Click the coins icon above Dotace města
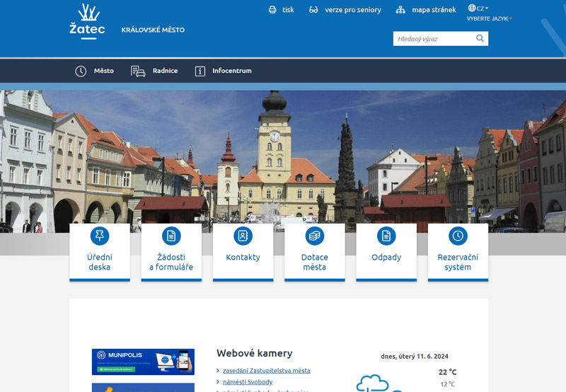 (x=314, y=236)
